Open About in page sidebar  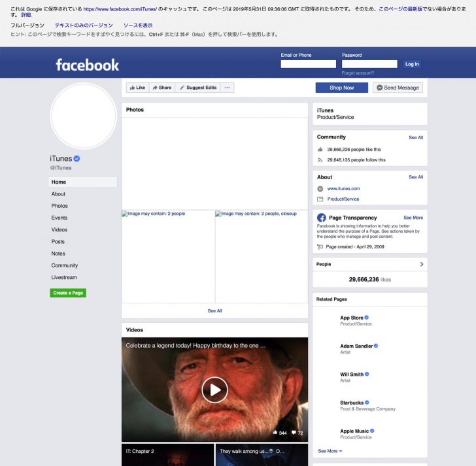pos(58,194)
